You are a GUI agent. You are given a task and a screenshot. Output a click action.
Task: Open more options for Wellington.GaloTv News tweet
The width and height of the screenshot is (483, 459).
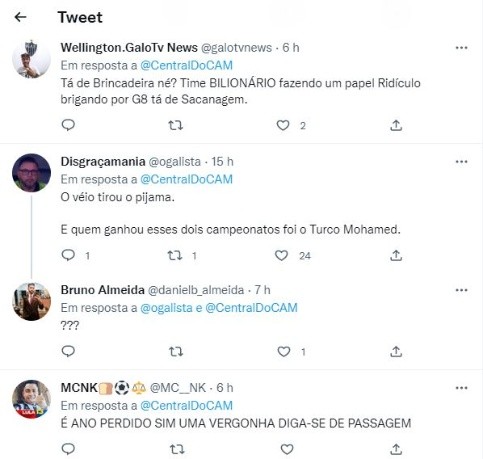461,48
